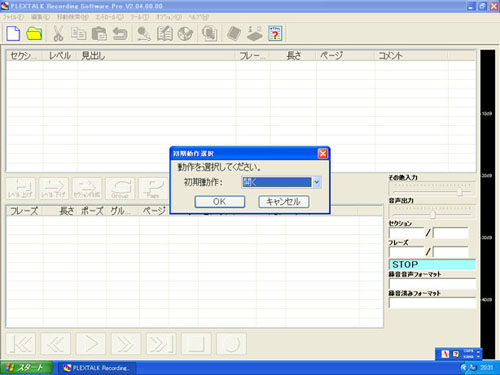The width and height of the screenshot is (500, 375).
Task: Open the 移動検索 menu
Action: pyautogui.click(x=72, y=17)
